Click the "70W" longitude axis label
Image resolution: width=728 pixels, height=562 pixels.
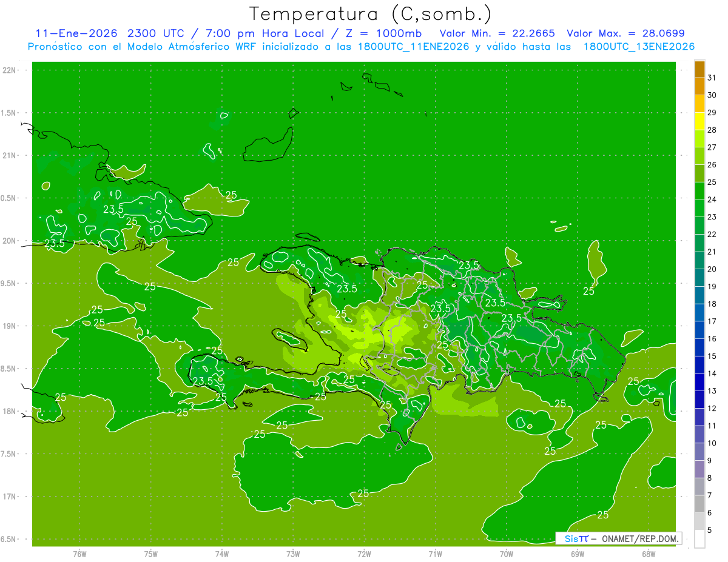(x=507, y=554)
